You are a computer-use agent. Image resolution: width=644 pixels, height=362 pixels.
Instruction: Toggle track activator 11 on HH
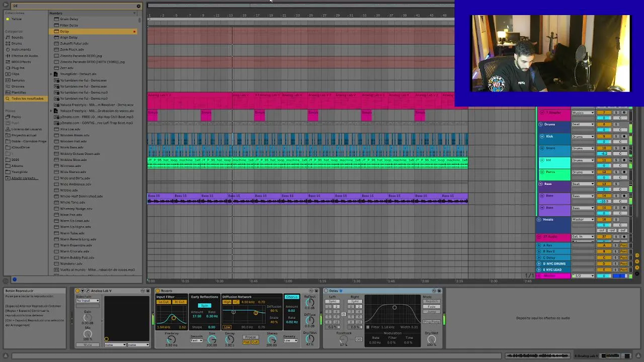pyautogui.click(x=604, y=160)
